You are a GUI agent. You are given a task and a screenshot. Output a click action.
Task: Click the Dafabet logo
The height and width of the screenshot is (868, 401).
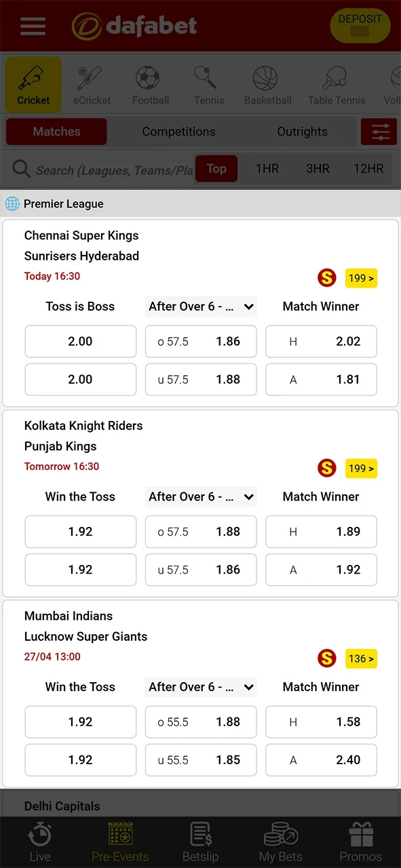[134, 27]
